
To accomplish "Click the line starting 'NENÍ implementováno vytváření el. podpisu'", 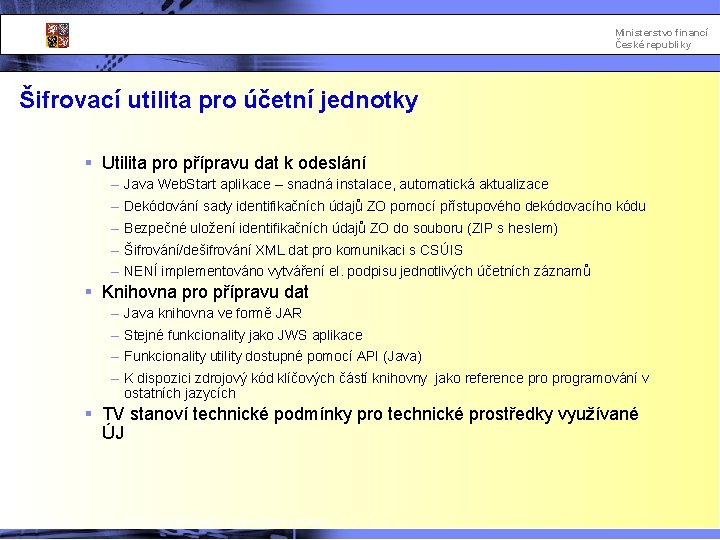I will pos(357,271).
